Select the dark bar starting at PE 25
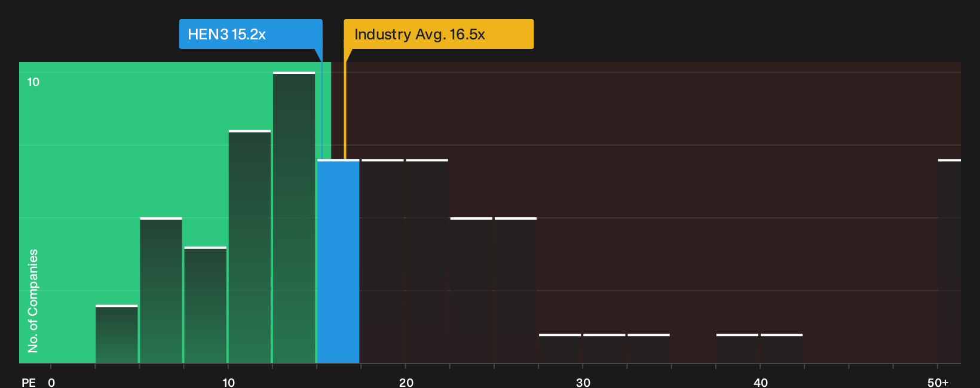 click(x=516, y=291)
